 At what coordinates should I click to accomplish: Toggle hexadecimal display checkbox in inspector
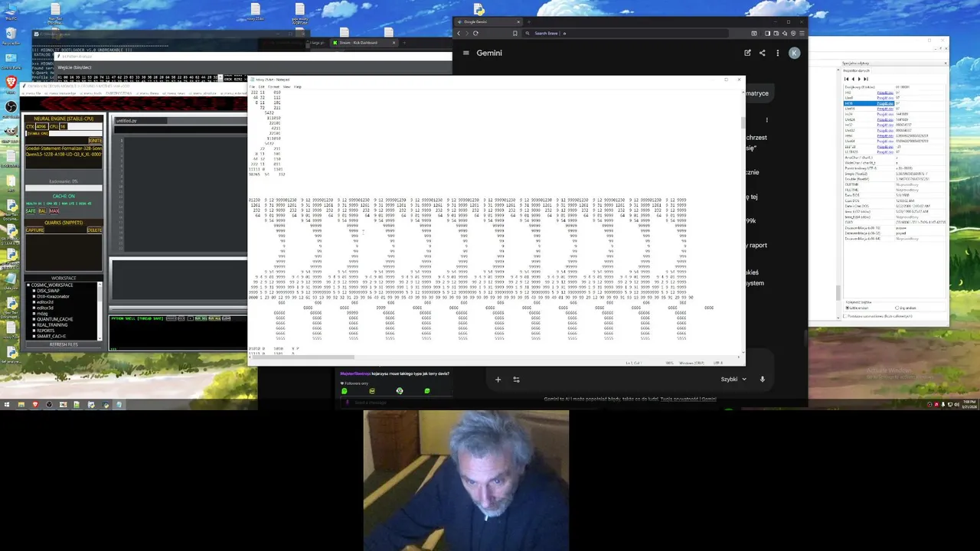tap(844, 316)
